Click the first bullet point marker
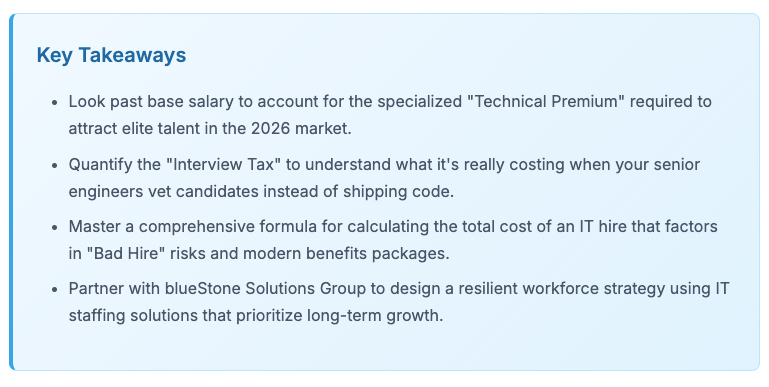Image resolution: width=769 pixels, height=387 pixels. [x=55, y=103]
